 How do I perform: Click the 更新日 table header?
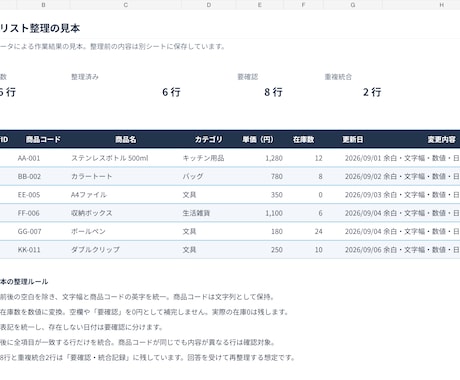point(353,139)
